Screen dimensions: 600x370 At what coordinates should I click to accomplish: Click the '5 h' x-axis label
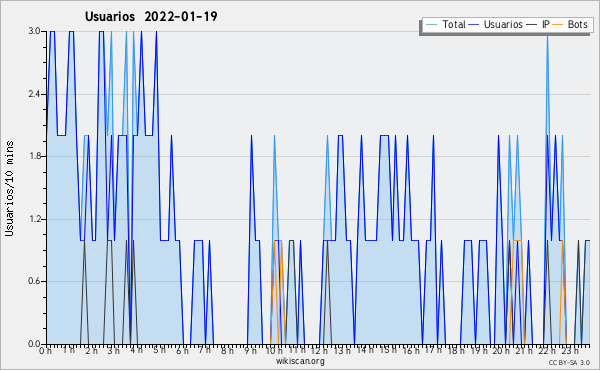point(160,350)
